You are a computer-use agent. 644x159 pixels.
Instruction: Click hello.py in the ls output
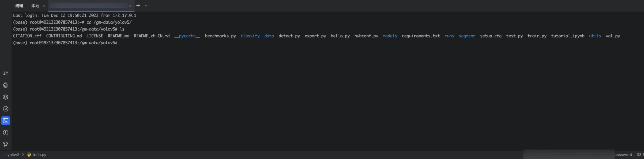[x=340, y=36]
